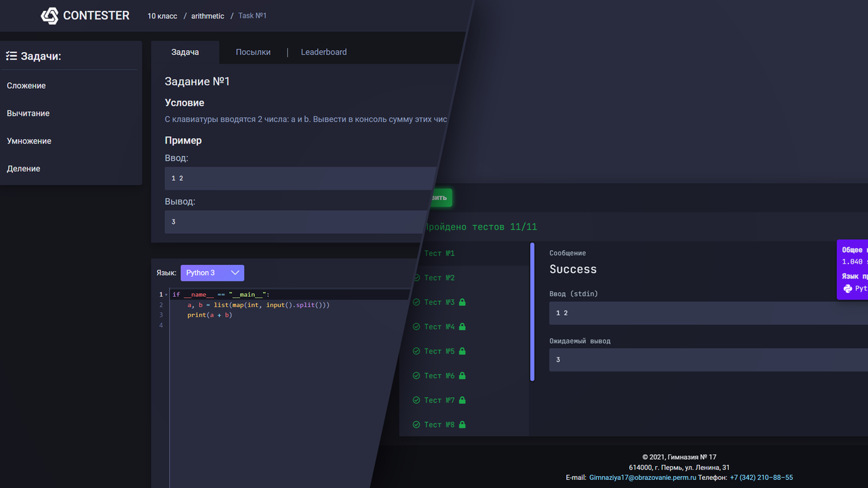Click the '1.040' time value in the purple panel

coord(852,262)
